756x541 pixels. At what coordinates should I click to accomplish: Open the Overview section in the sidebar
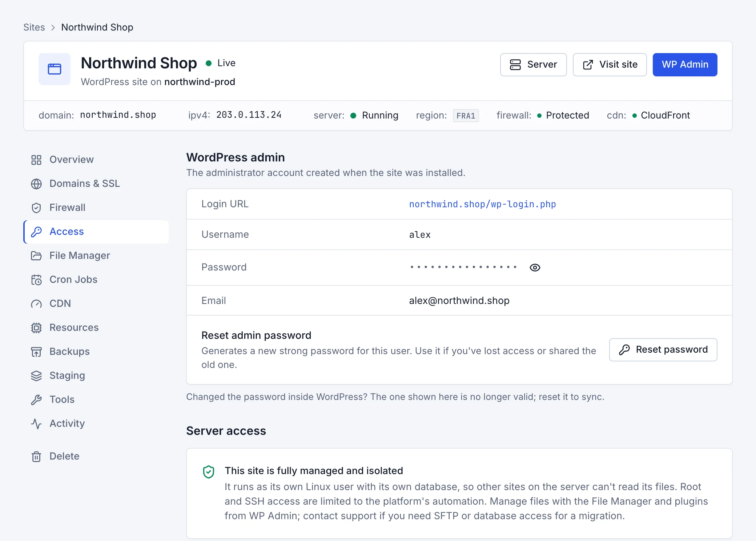point(96,160)
